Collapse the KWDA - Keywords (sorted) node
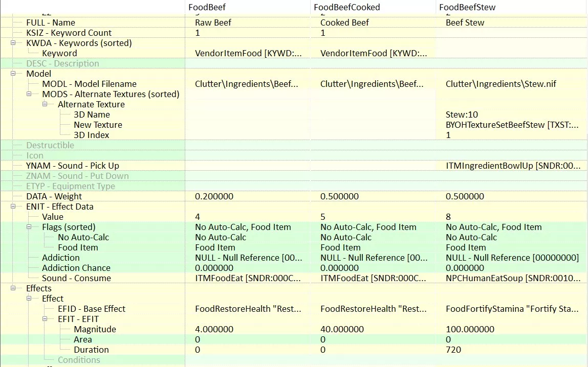 13,43
